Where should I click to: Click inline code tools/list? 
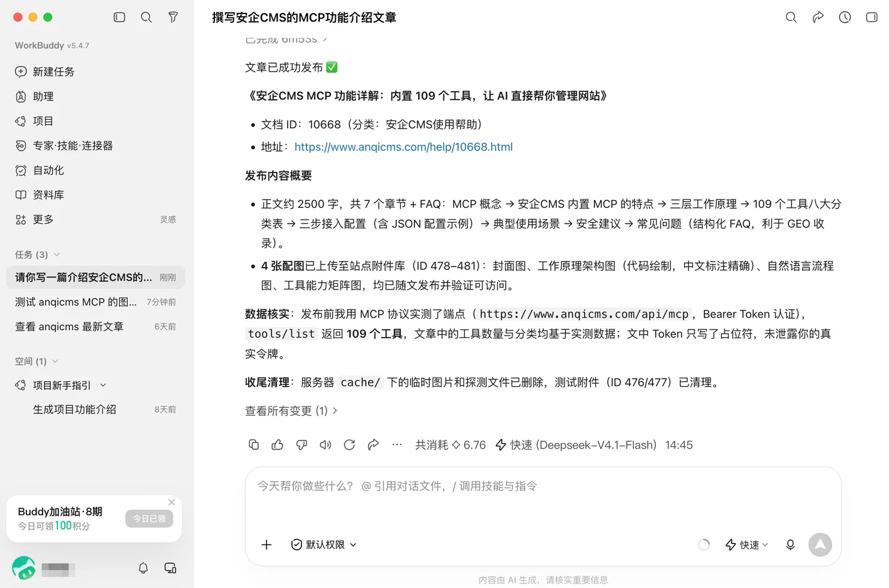[x=282, y=334]
